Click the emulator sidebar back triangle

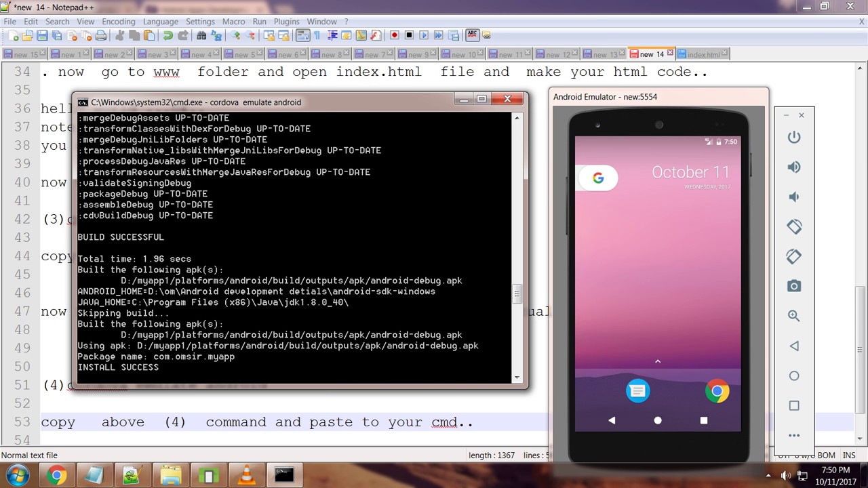(794, 346)
